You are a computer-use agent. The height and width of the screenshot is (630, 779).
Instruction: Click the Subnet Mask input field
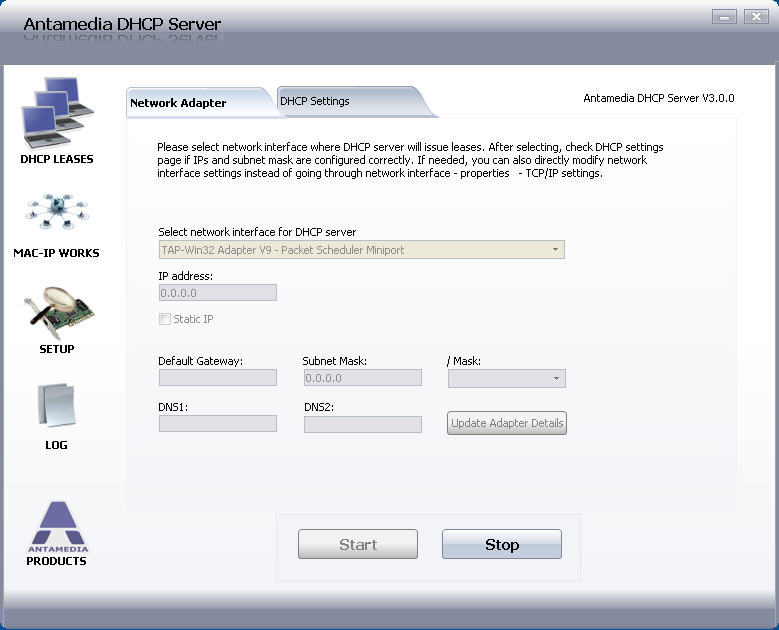(363, 378)
